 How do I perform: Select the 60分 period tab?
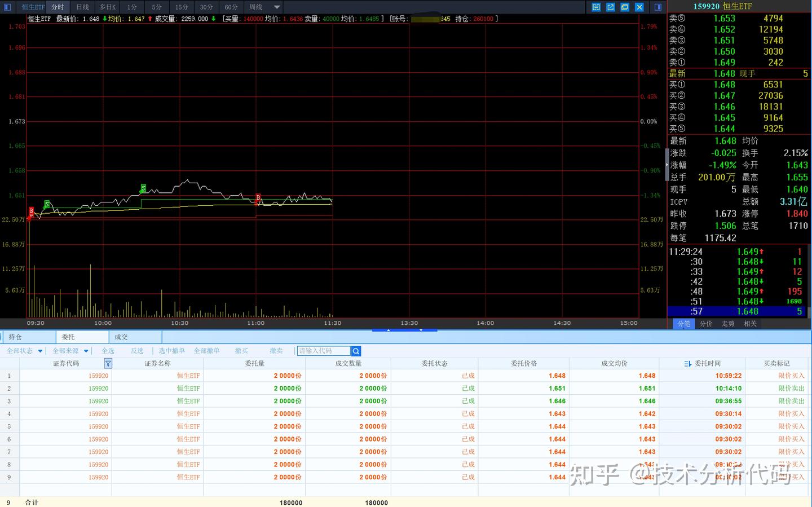(x=231, y=7)
